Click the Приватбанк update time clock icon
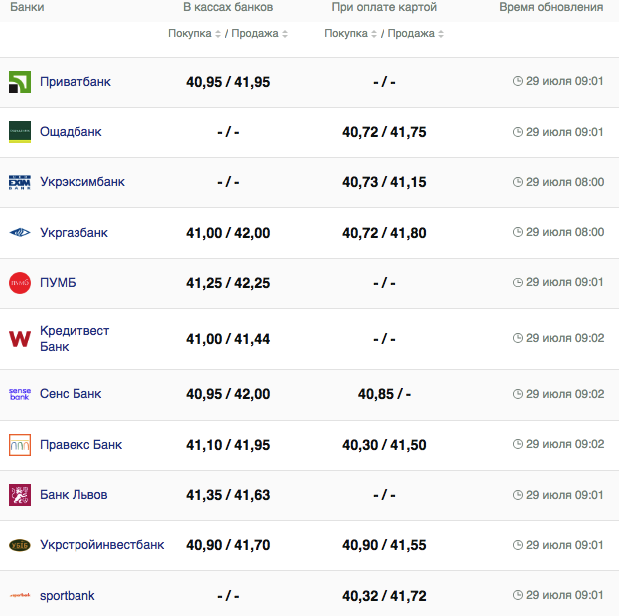 (x=518, y=82)
